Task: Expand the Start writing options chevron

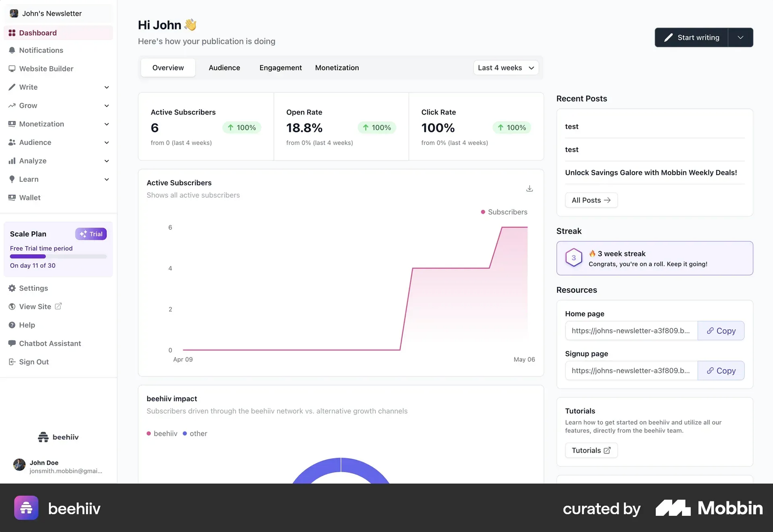Action: (740, 37)
